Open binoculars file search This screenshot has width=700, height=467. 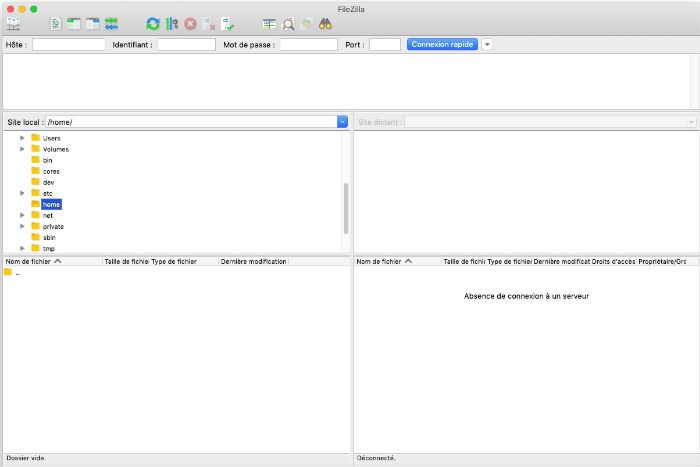point(325,24)
